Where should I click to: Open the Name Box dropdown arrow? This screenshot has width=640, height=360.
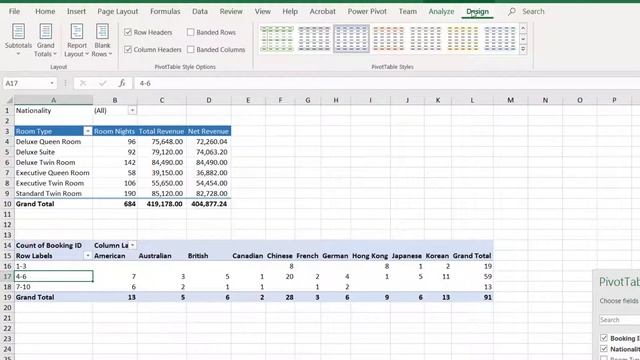click(x=52, y=83)
